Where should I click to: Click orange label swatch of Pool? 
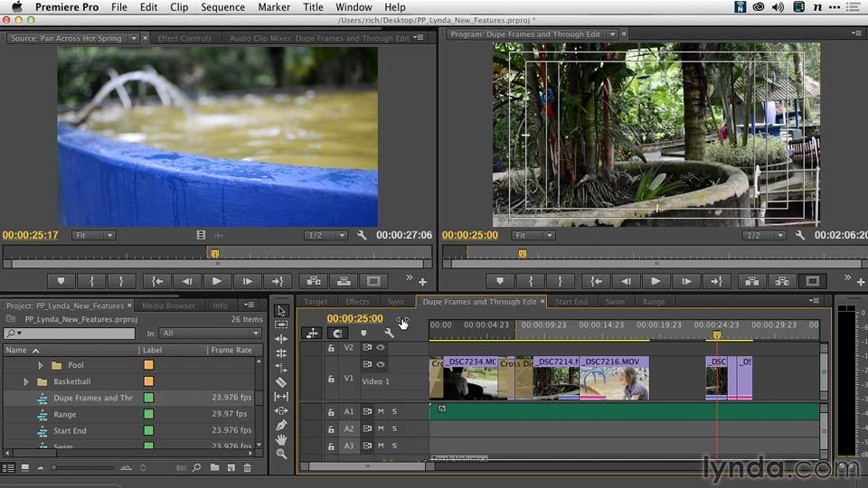[x=148, y=364]
